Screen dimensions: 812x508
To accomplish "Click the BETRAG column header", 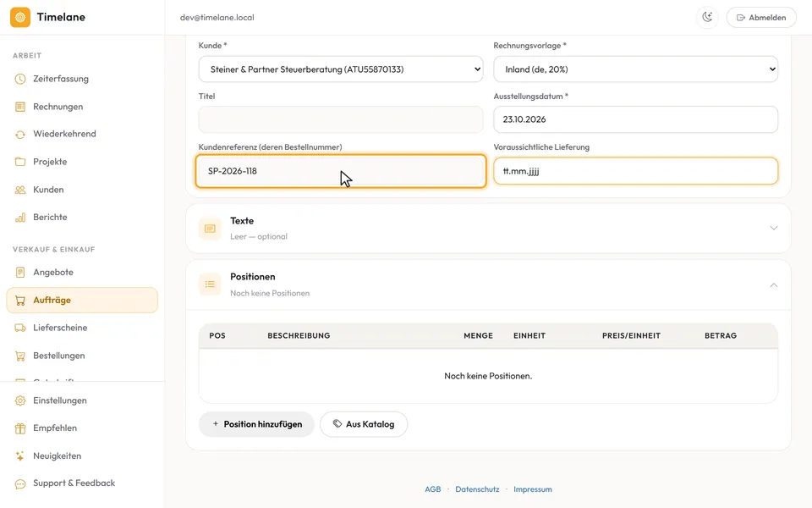I will (x=721, y=336).
